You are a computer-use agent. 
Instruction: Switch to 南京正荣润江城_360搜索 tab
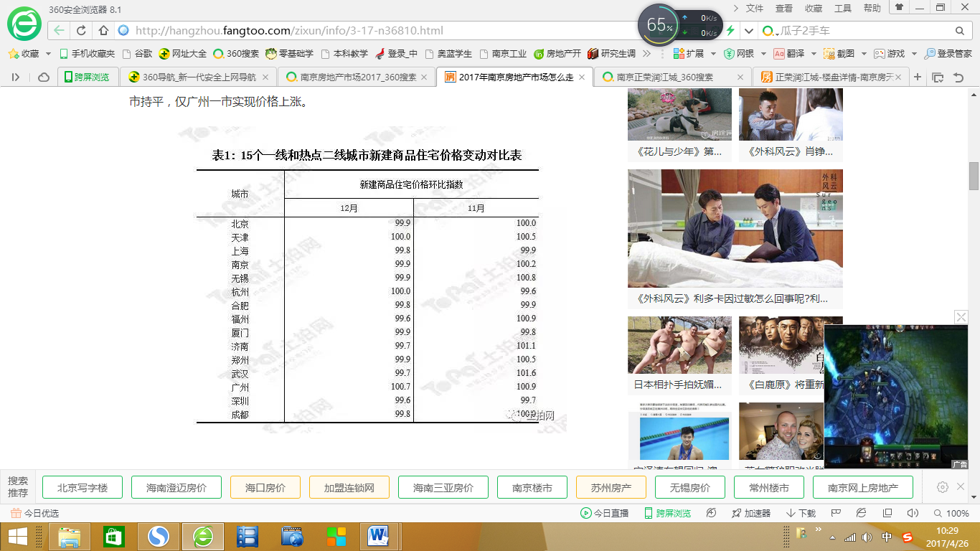pyautogui.click(x=672, y=77)
